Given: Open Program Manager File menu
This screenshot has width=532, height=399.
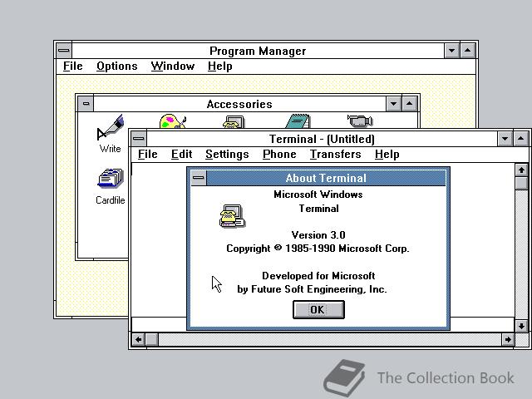Looking at the screenshot, I should coord(73,66).
